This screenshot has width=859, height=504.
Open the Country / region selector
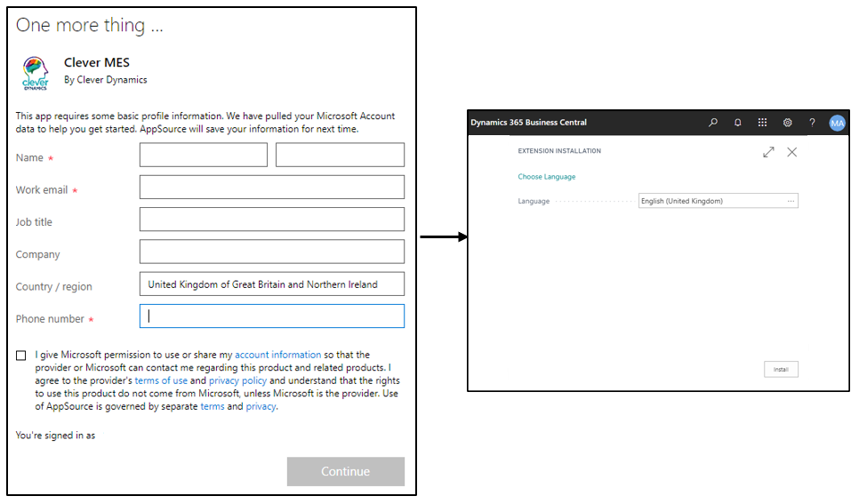272,284
